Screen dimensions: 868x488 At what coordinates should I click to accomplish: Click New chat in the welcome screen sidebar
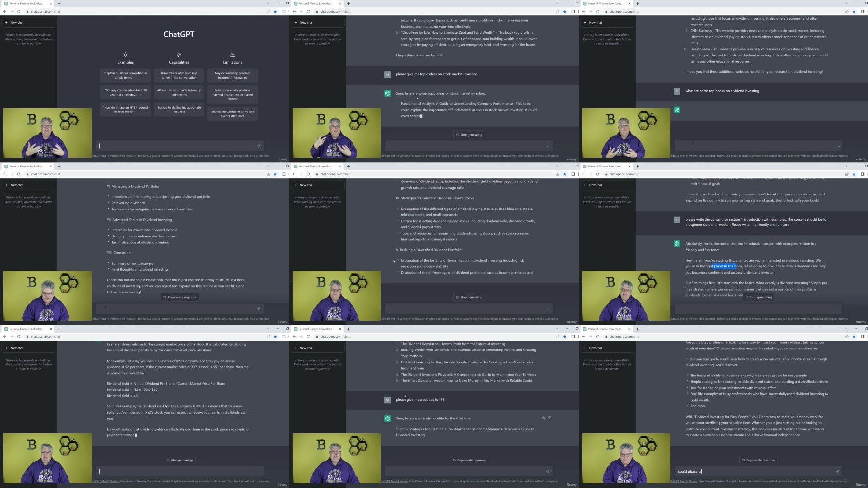click(28, 22)
